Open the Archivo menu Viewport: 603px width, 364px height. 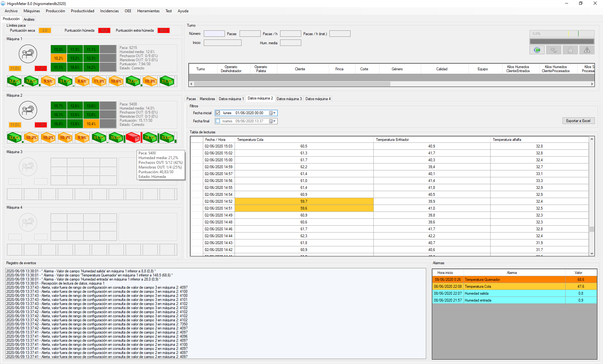click(11, 11)
